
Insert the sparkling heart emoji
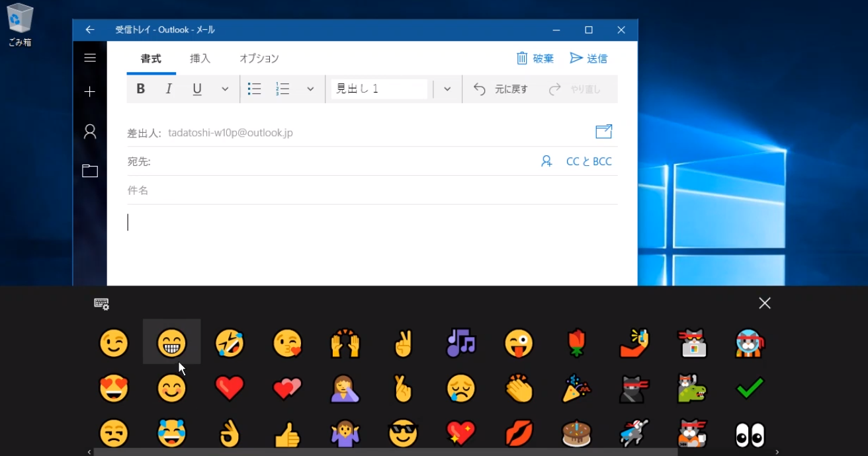(x=461, y=434)
